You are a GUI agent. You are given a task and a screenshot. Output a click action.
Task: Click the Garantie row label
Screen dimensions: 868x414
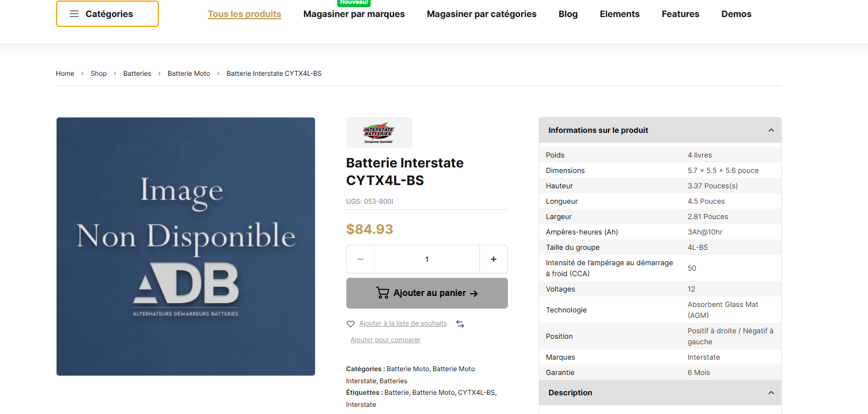[x=560, y=373]
